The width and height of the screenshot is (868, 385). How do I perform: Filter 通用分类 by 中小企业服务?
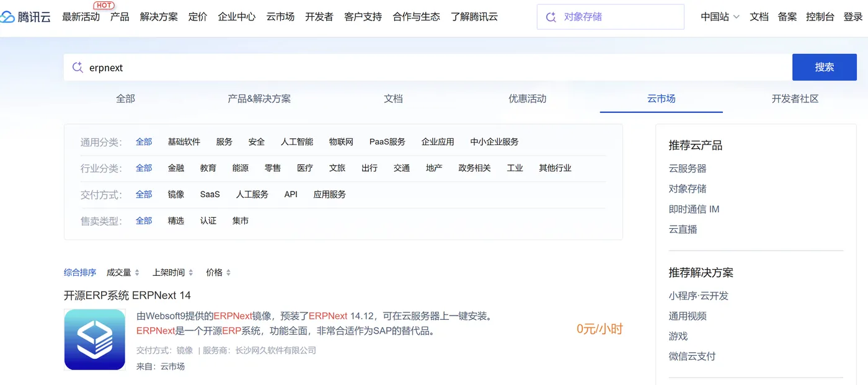[x=494, y=142]
